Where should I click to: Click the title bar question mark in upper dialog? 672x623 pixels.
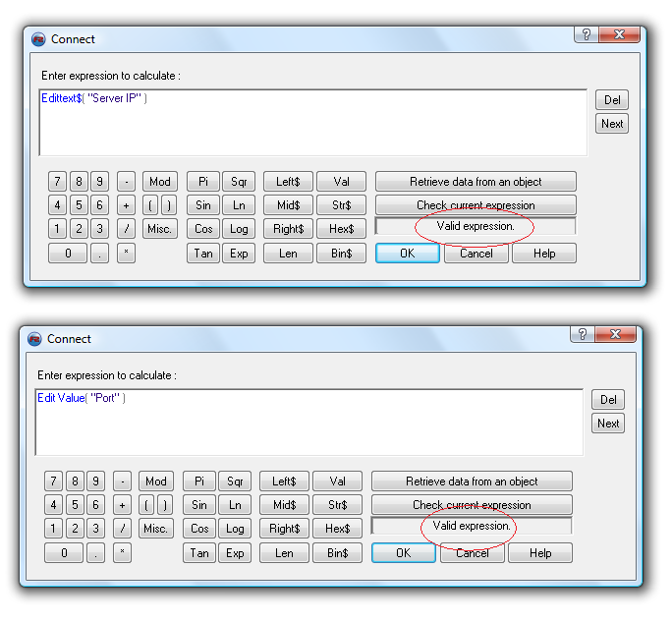(585, 34)
